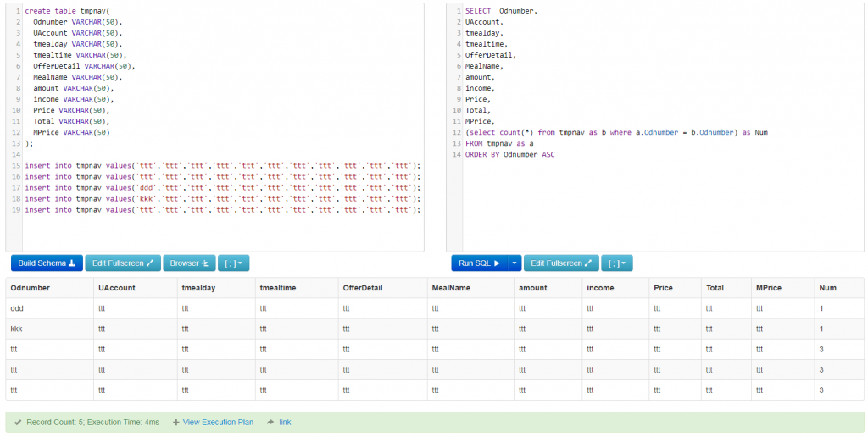Viewport: 868px width, 437px height.
Task: Select the 'kkk' Odnumber cell
Action: 50,329
